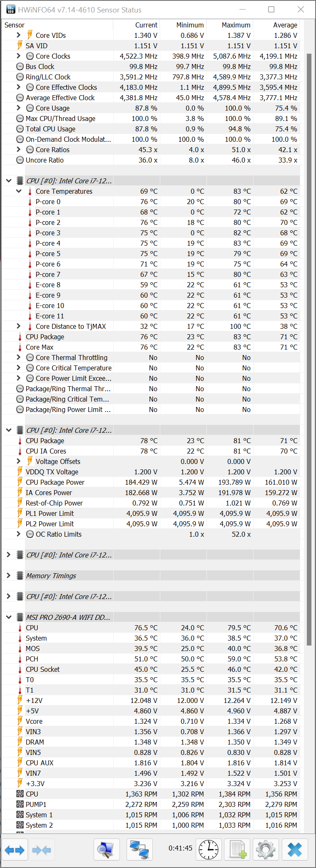Screen dimensions: 316x868
Task: Expand the Voltage Offsets row
Action: coord(18,461)
